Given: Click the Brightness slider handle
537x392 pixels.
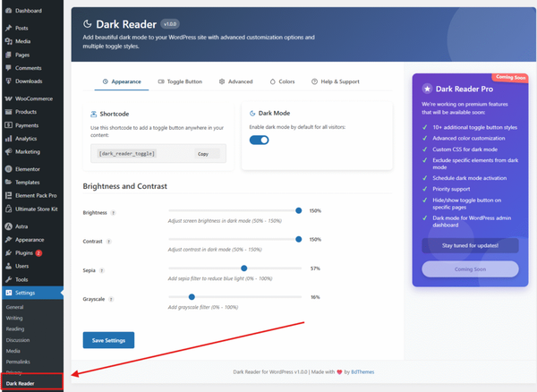Looking at the screenshot, I should tap(299, 210).
